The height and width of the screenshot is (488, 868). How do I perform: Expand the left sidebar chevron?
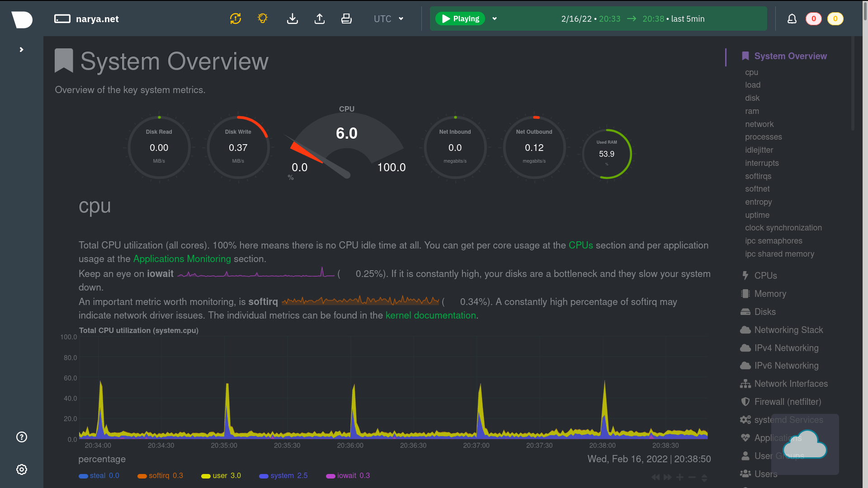(21, 50)
